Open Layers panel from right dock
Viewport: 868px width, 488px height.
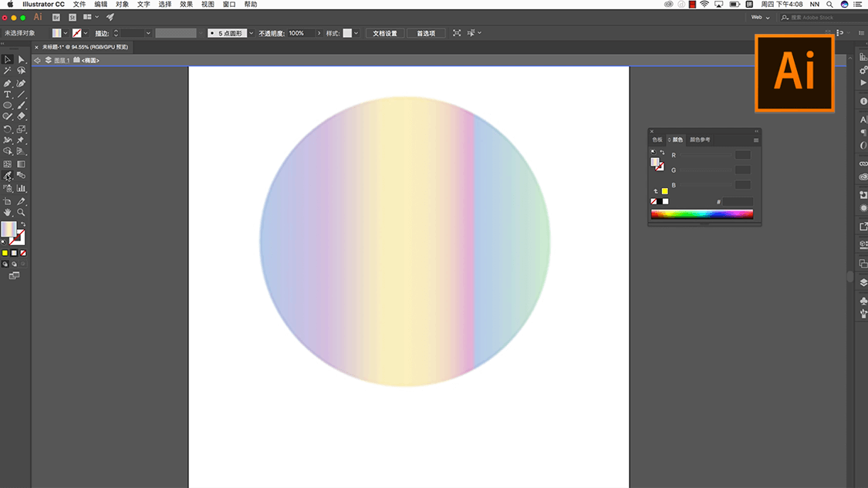(x=863, y=282)
